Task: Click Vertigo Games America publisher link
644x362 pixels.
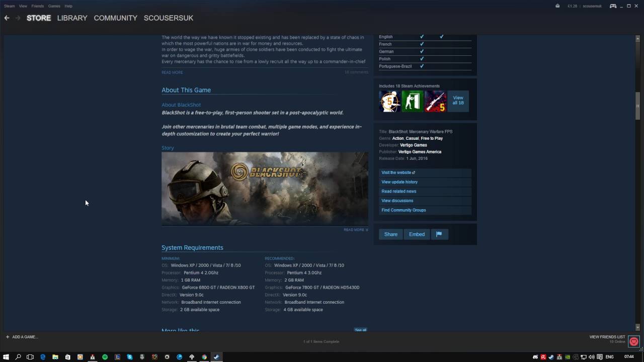Action: 420,152
